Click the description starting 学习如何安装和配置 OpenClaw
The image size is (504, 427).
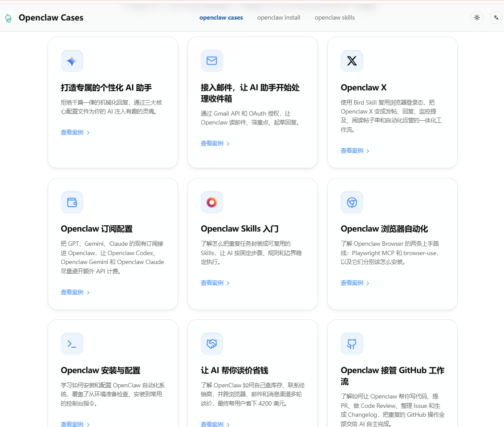(113, 394)
